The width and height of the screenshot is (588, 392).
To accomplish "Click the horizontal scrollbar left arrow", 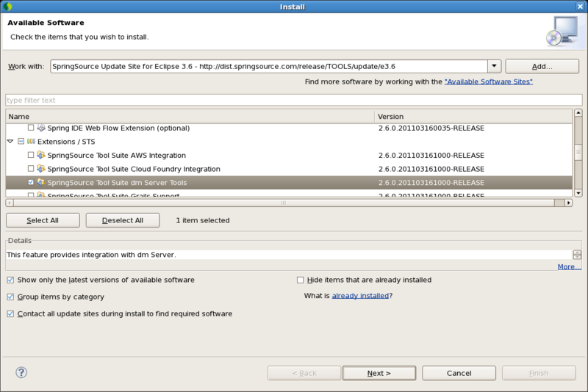I will [10, 203].
